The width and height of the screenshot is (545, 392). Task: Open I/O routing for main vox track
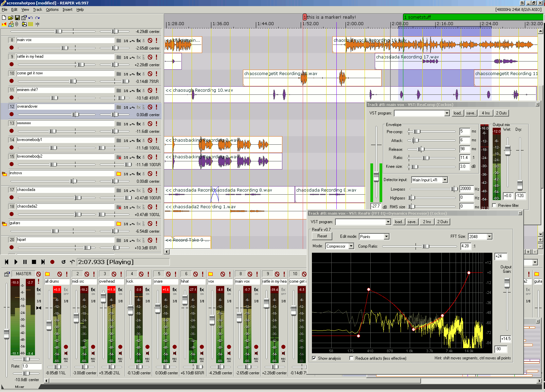coord(126,41)
